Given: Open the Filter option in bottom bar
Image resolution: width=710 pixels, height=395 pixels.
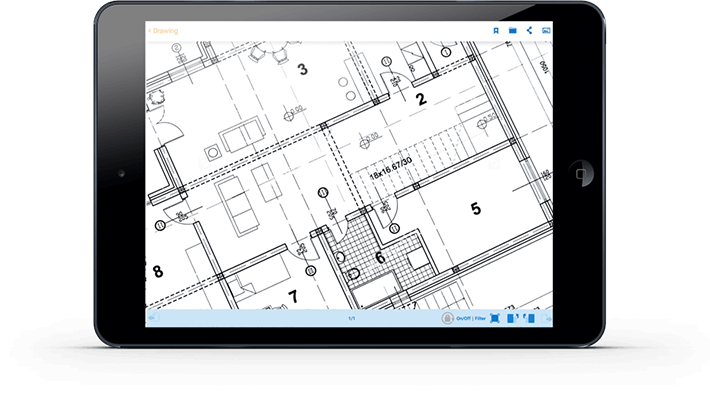Looking at the screenshot, I should point(480,318).
